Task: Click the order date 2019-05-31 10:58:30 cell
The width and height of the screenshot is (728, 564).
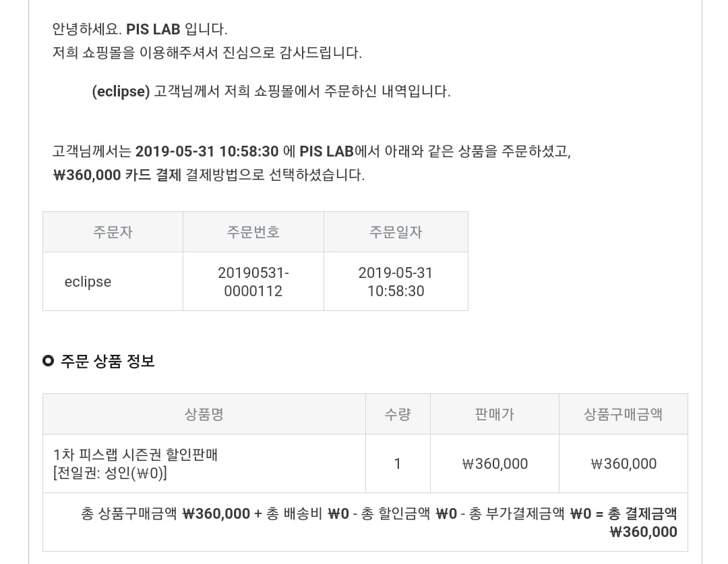Action: [x=396, y=281]
